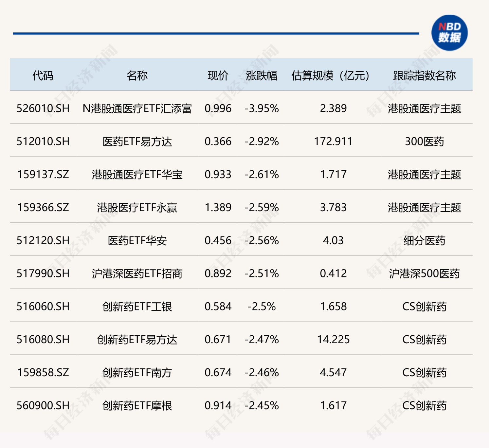
Task: Click change value -2.5%
Action: [x=262, y=307]
